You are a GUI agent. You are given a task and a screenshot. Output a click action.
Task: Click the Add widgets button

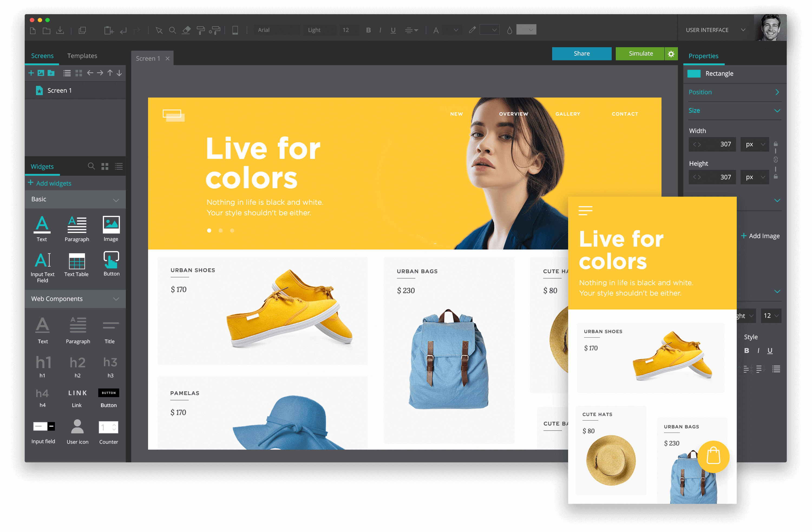[x=50, y=183]
